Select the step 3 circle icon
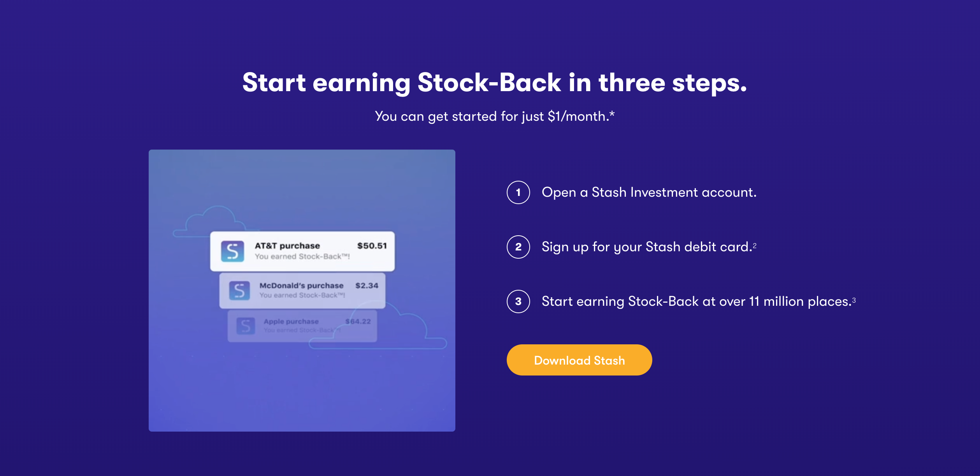980x476 pixels. click(x=518, y=301)
